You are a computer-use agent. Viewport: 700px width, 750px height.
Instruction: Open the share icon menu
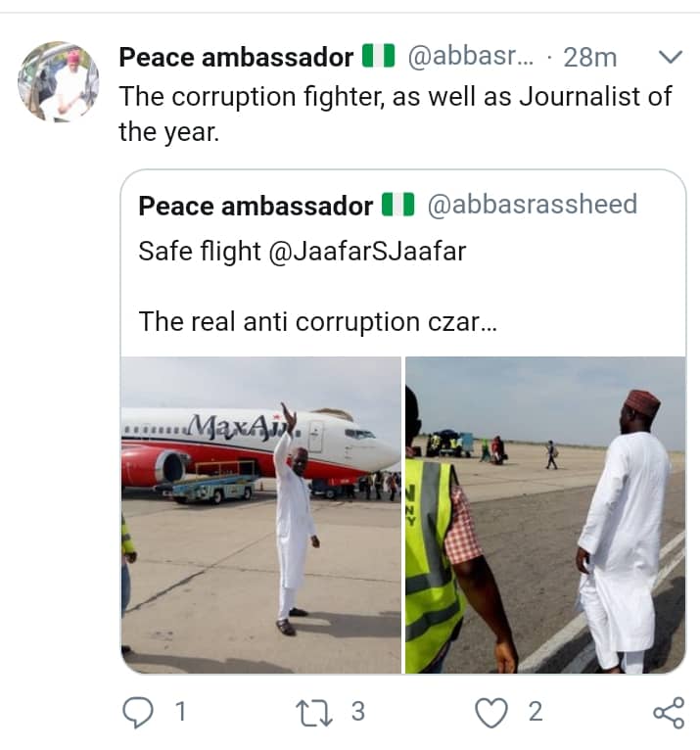coord(668,712)
